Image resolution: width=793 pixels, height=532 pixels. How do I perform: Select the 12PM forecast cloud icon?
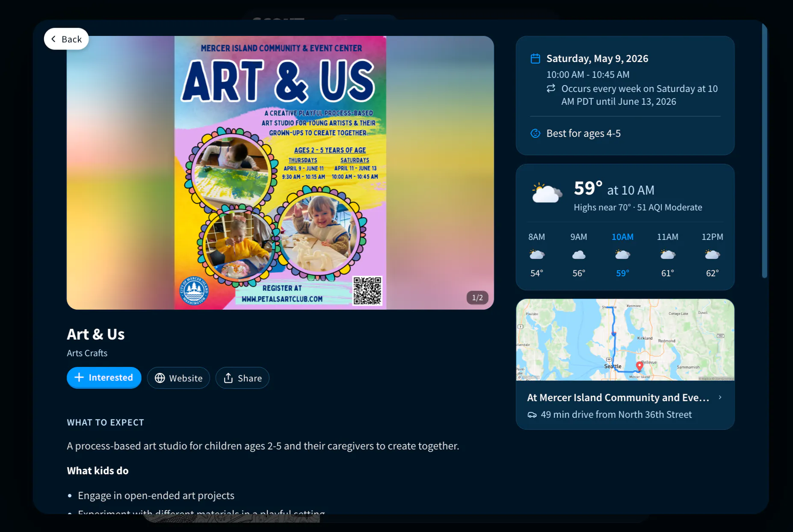click(x=712, y=255)
